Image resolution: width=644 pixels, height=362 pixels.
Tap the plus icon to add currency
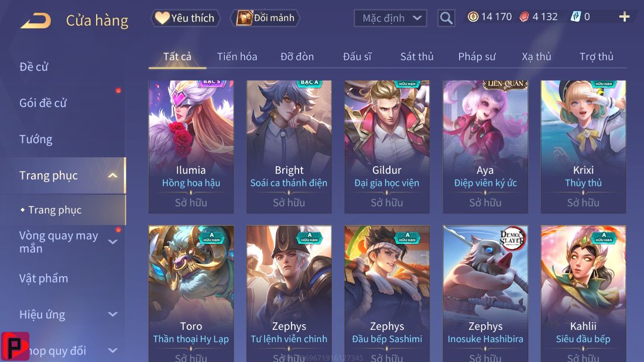click(x=624, y=17)
